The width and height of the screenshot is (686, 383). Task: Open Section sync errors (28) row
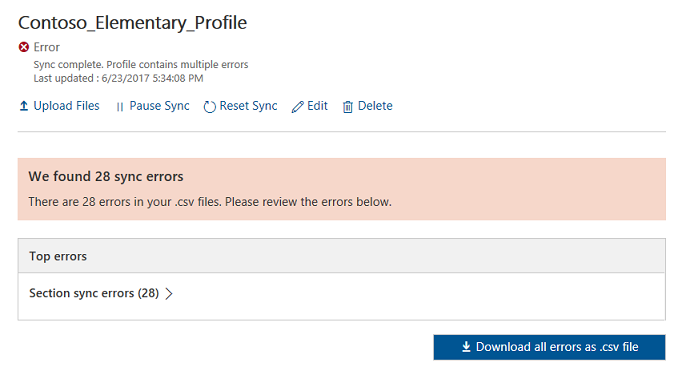342,296
